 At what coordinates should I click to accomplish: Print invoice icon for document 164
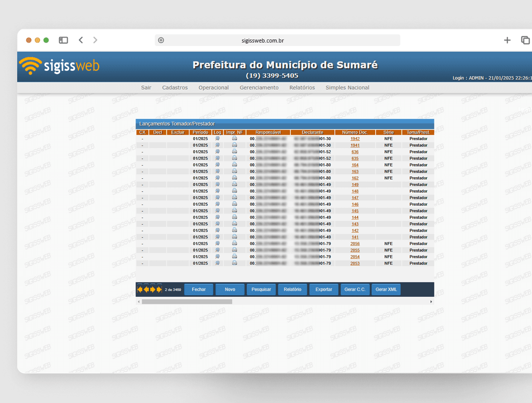point(235,165)
